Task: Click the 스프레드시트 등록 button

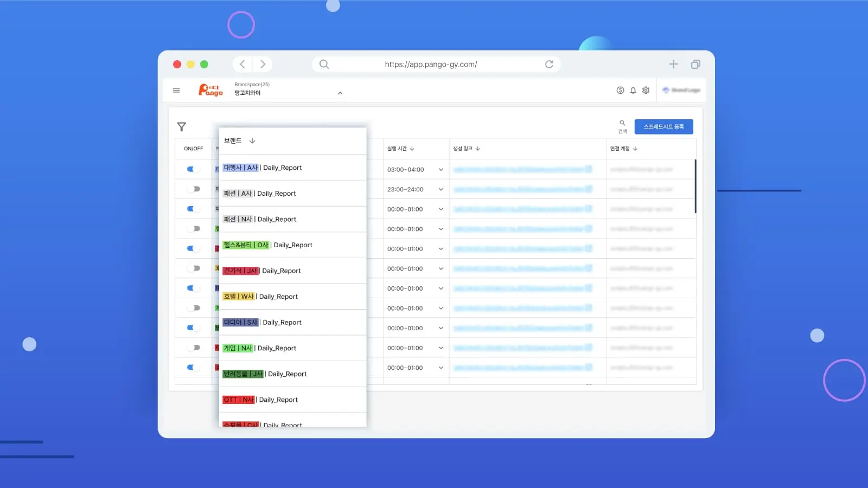Action: [x=663, y=127]
